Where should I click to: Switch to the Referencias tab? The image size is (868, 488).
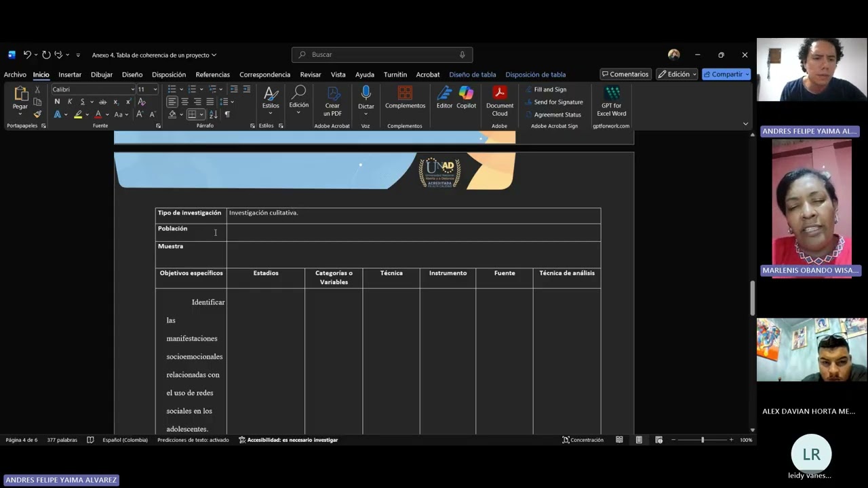click(x=213, y=75)
